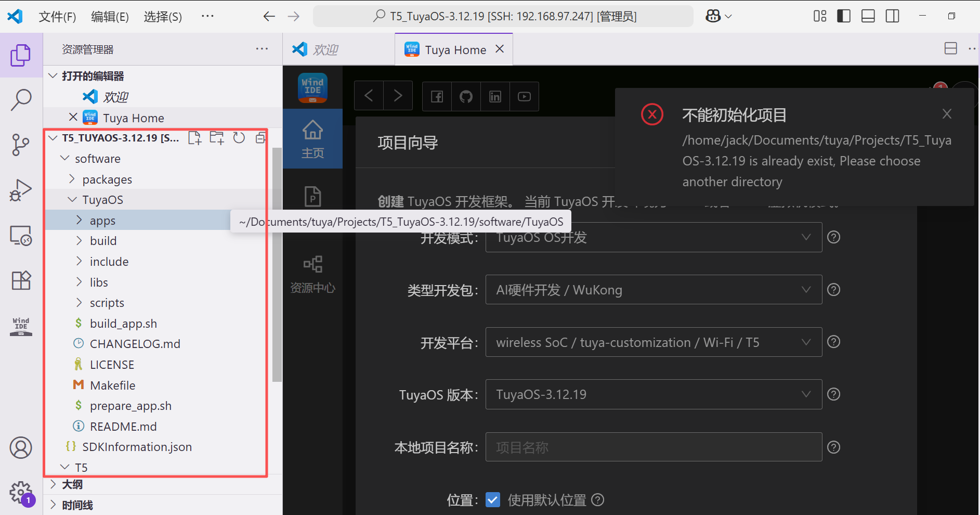
Task: Open Run and Debug view
Action: (21, 190)
